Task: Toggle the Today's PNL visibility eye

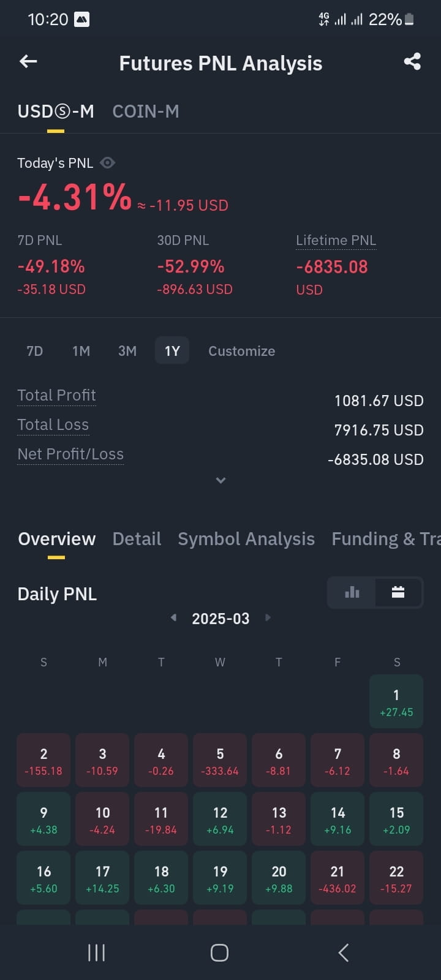Action: click(x=107, y=163)
